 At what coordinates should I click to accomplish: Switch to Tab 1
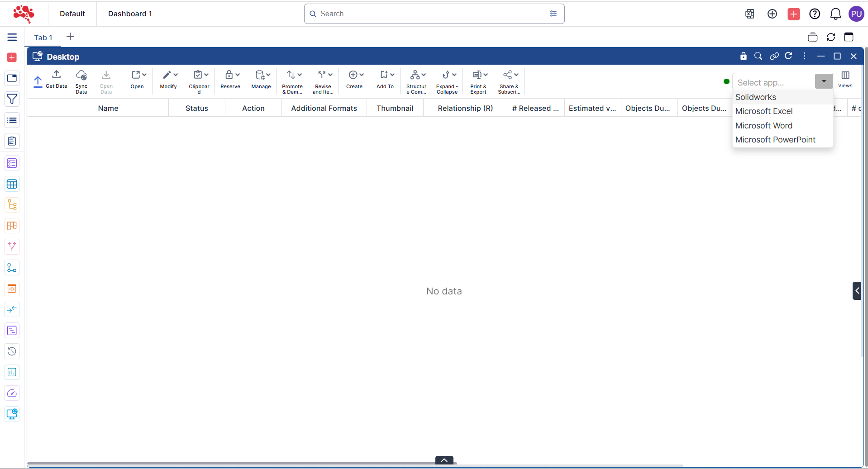43,38
